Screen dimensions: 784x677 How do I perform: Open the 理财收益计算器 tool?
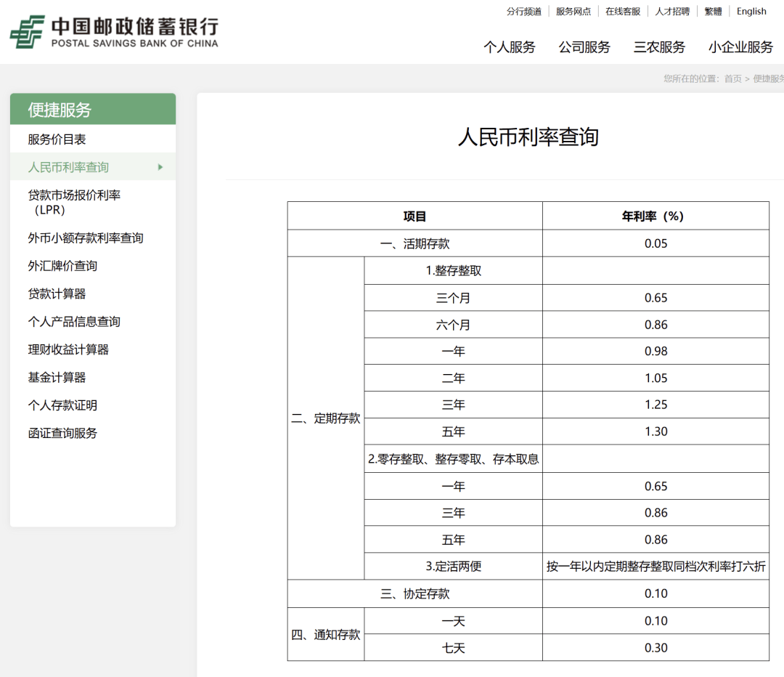tap(69, 349)
